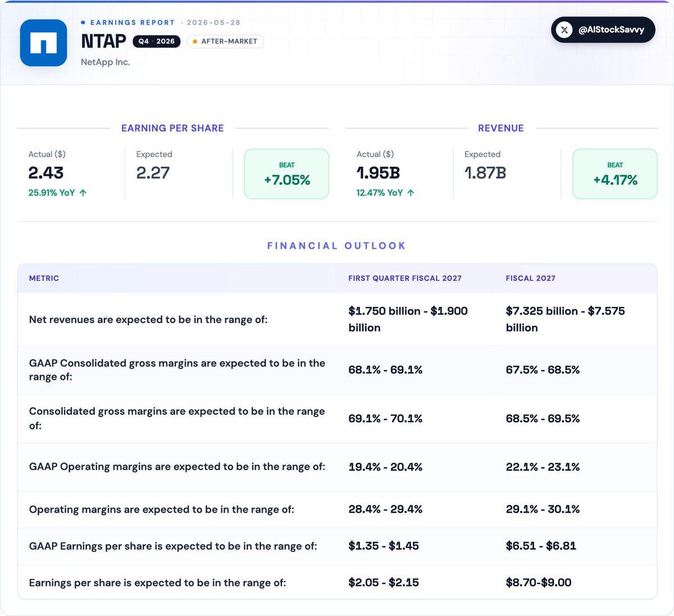Click the NTAP ticker title

104,42
